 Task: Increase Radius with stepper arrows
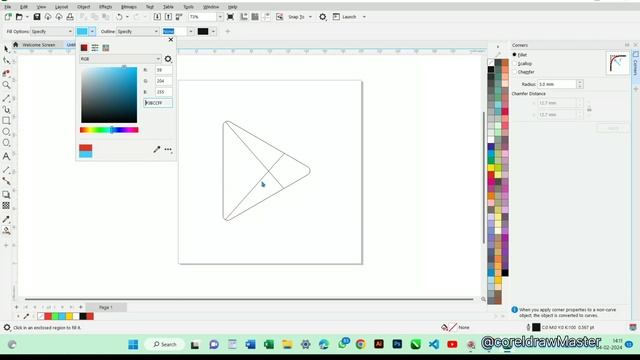point(580,82)
